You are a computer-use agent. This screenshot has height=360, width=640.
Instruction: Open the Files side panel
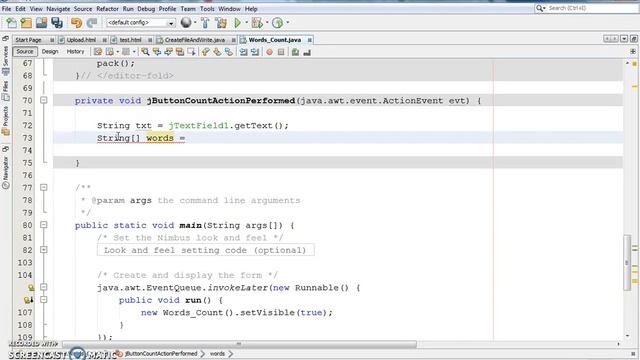[5, 91]
